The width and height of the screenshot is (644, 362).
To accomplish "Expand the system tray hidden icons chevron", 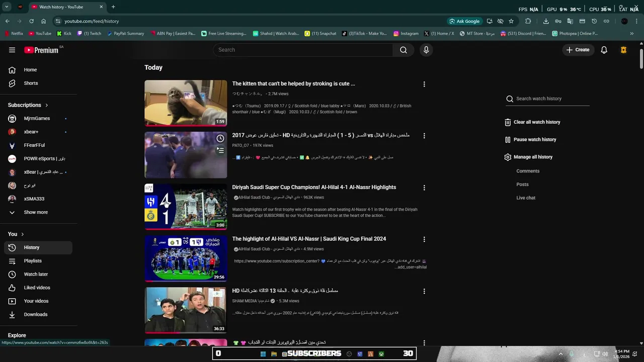I will click(560, 354).
